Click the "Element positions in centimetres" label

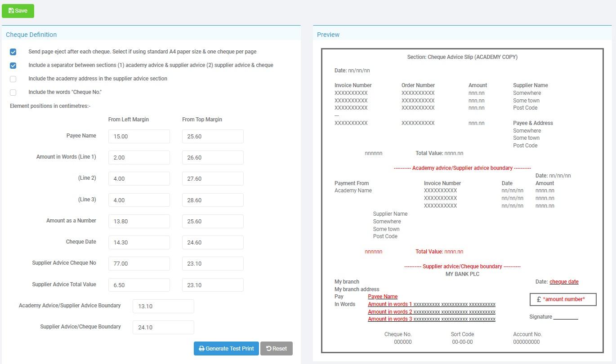[50, 106]
